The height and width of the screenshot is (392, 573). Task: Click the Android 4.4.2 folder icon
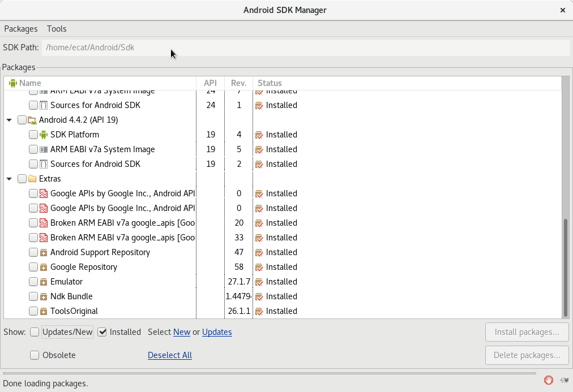pos(32,120)
